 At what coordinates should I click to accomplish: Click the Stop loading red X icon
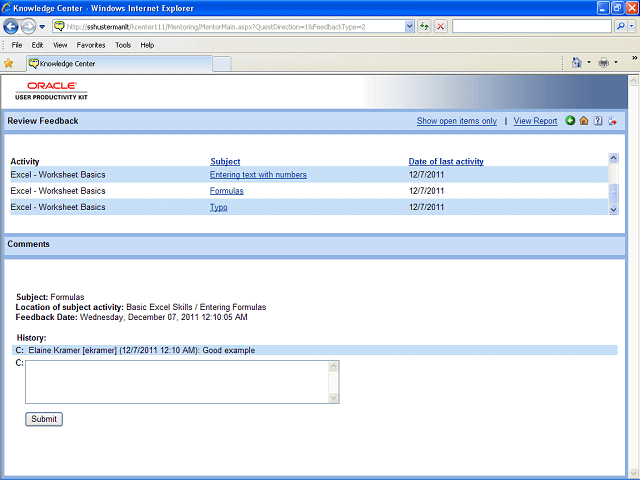coord(440,27)
